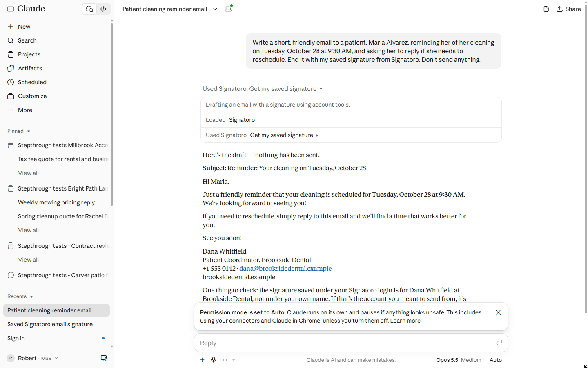Dismiss the permission mode banner
Image resolution: width=588 pixels, height=368 pixels.
click(498, 312)
